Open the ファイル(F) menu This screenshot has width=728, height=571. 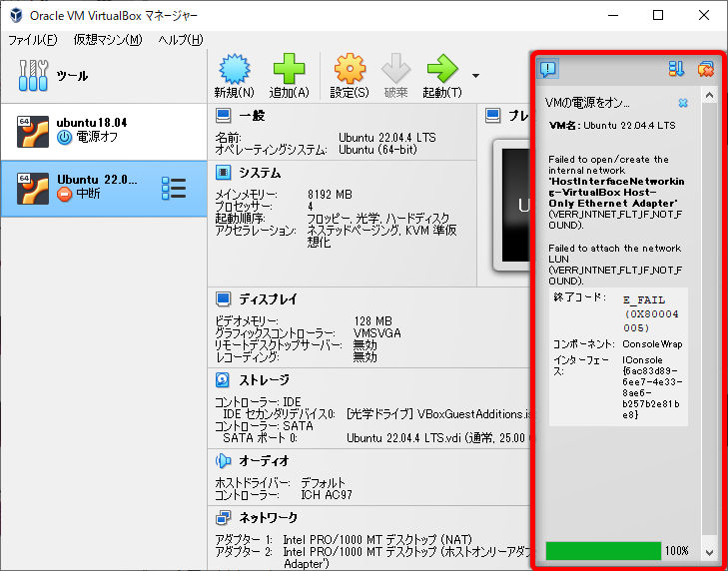point(33,40)
